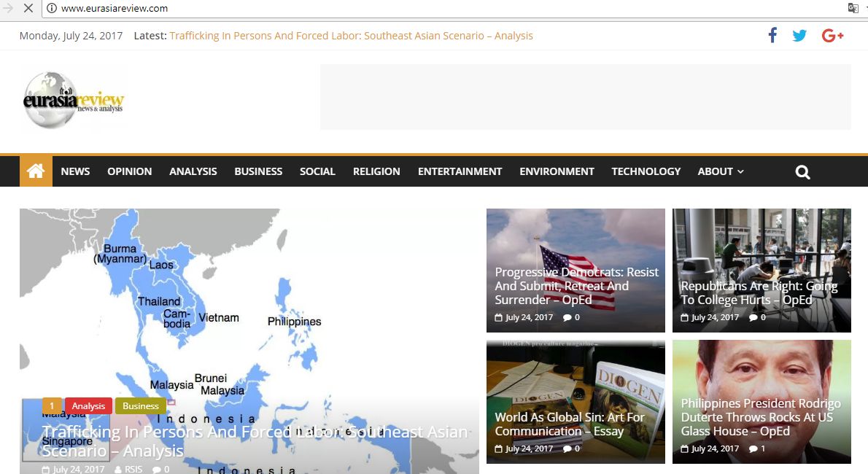The width and height of the screenshot is (868, 474).
Task: Open the ENVIRONMENT menu
Action: [x=557, y=171]
